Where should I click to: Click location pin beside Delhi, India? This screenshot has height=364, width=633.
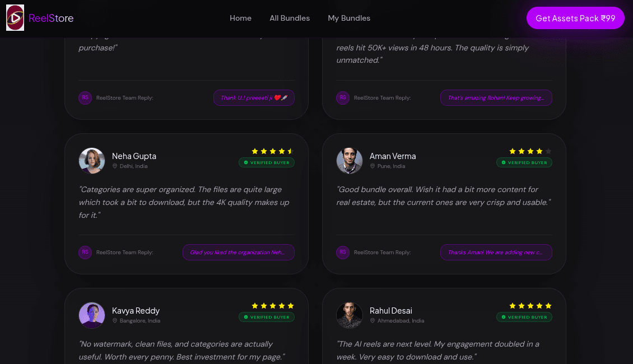point(115,166)
